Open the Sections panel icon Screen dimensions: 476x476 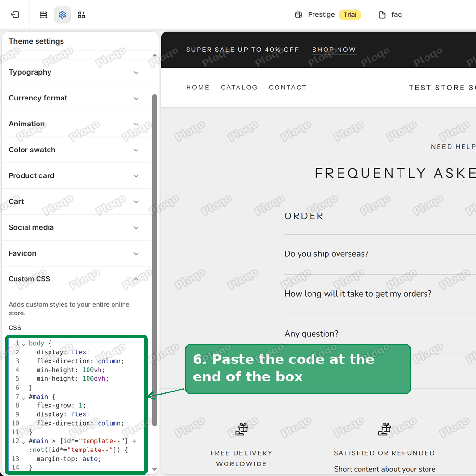43,14
